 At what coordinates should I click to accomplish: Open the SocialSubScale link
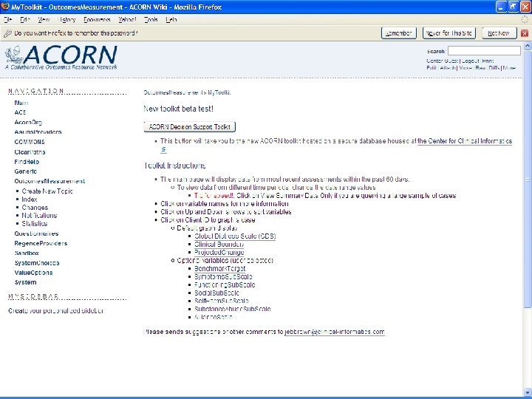[x=216, y=293]
